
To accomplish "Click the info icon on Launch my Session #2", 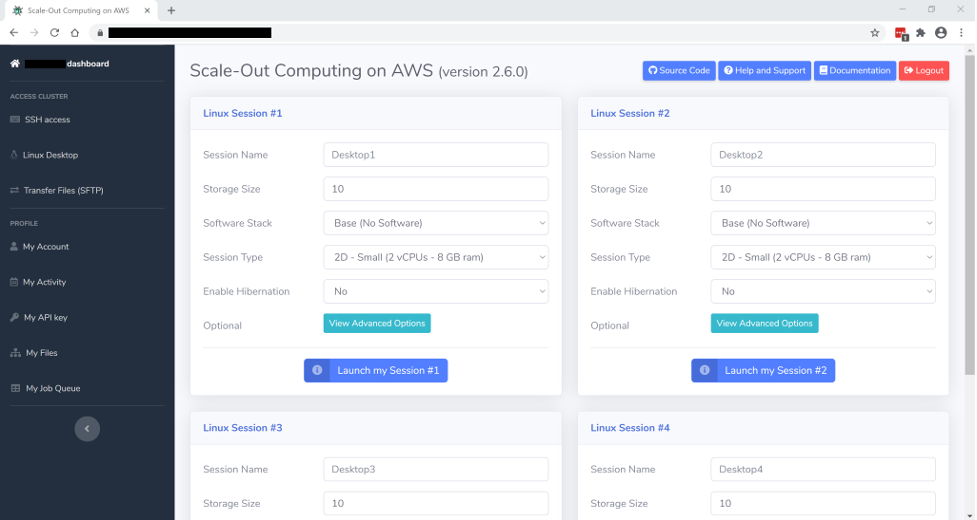I will [705, 371].
